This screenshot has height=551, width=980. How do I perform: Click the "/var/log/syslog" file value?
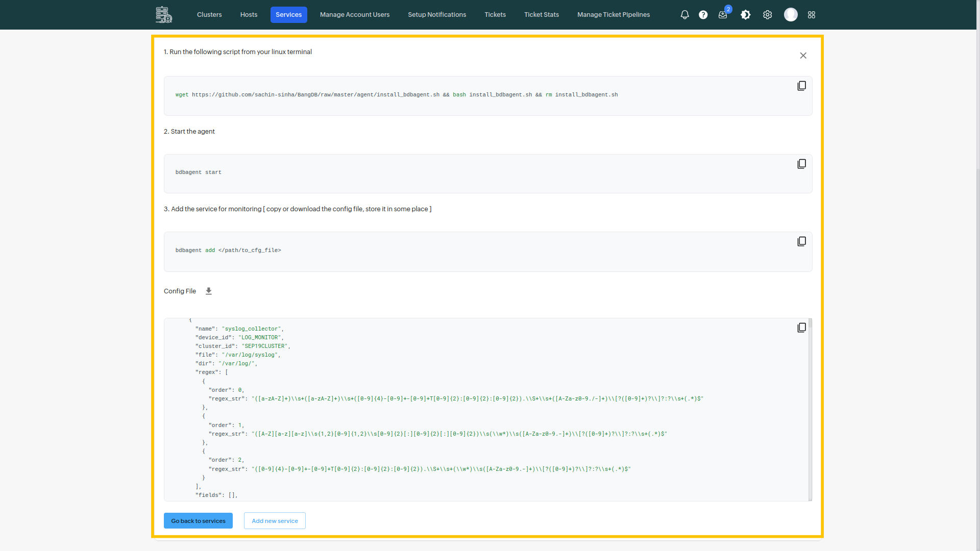pos(250,355)
